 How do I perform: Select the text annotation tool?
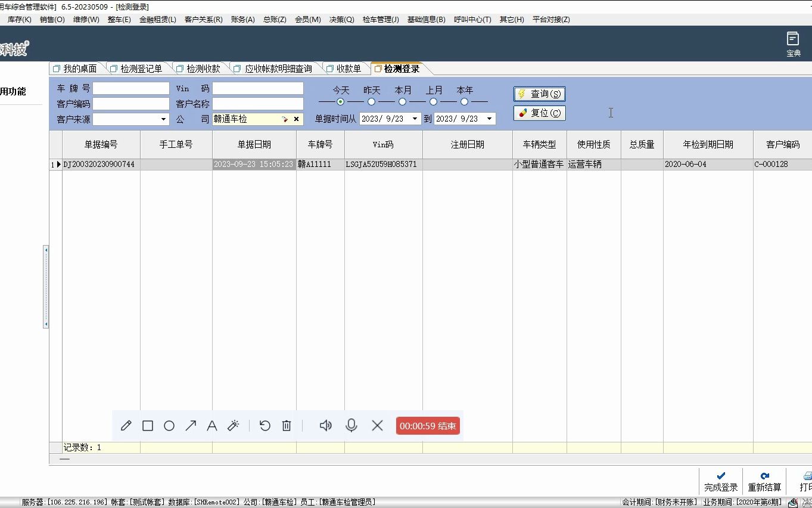[212, 425]
